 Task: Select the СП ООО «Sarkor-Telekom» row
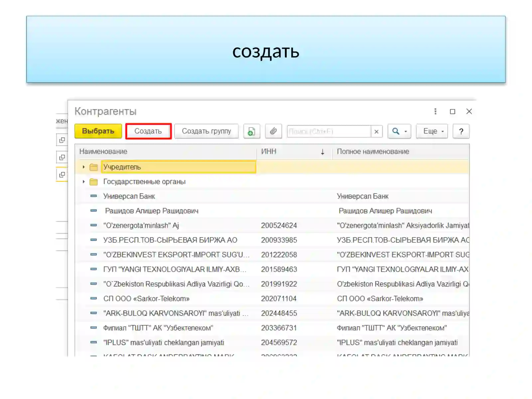click(272, 299)
